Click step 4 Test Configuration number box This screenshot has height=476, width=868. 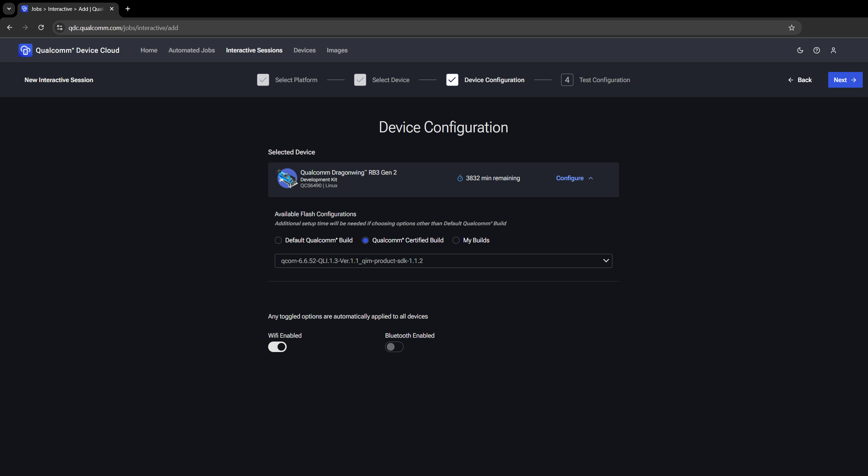pos(567,80)
